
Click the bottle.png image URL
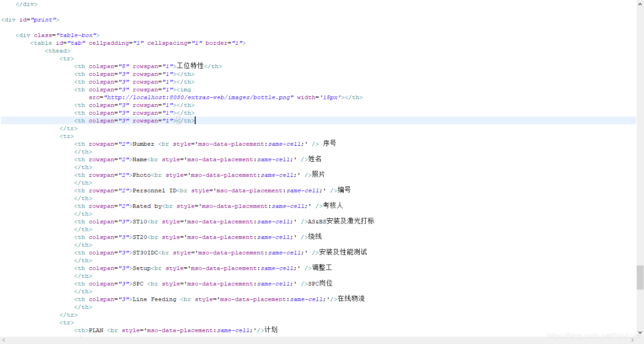point(199,97)
